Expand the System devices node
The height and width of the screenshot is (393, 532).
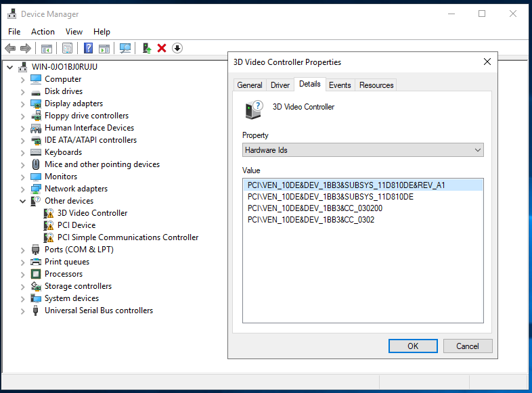click(23, 299)
